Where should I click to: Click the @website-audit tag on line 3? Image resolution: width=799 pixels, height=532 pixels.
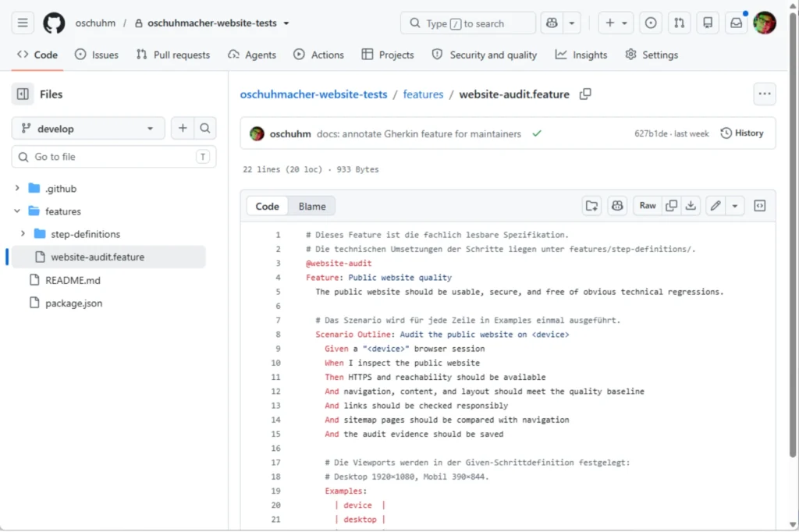pyautogui.click(x=339, y=264)
